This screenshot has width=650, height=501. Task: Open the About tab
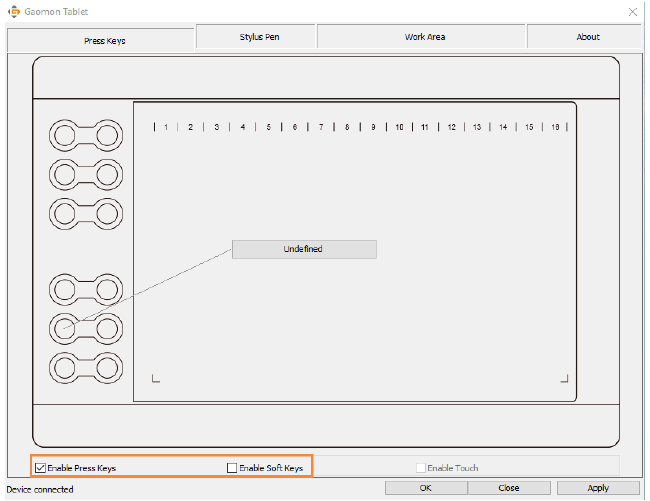click(584, 36)
